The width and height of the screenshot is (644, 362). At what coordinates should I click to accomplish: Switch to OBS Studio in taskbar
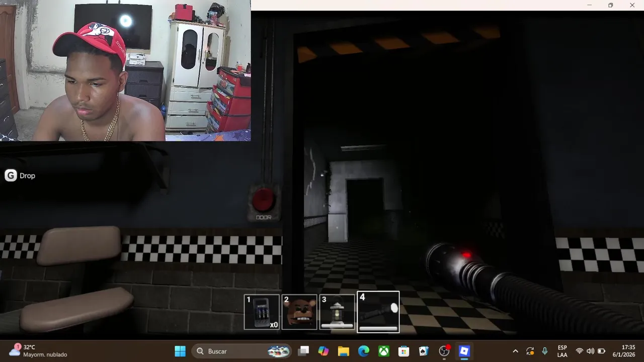tap(444, 351)
